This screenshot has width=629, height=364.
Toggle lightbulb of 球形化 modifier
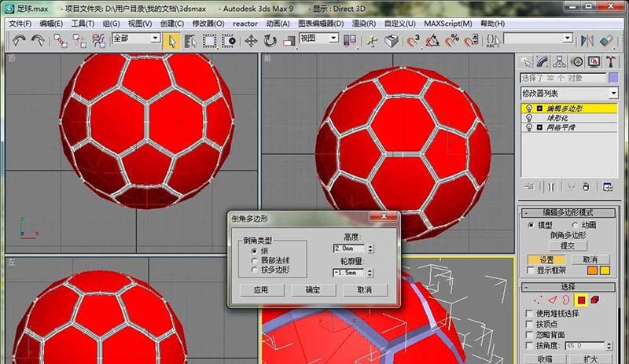pos(529,118)
